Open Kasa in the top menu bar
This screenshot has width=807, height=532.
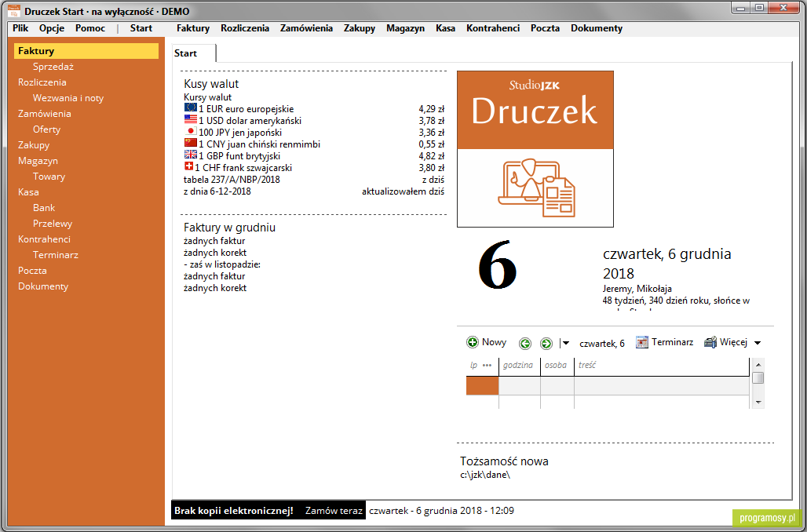[445, 28]
